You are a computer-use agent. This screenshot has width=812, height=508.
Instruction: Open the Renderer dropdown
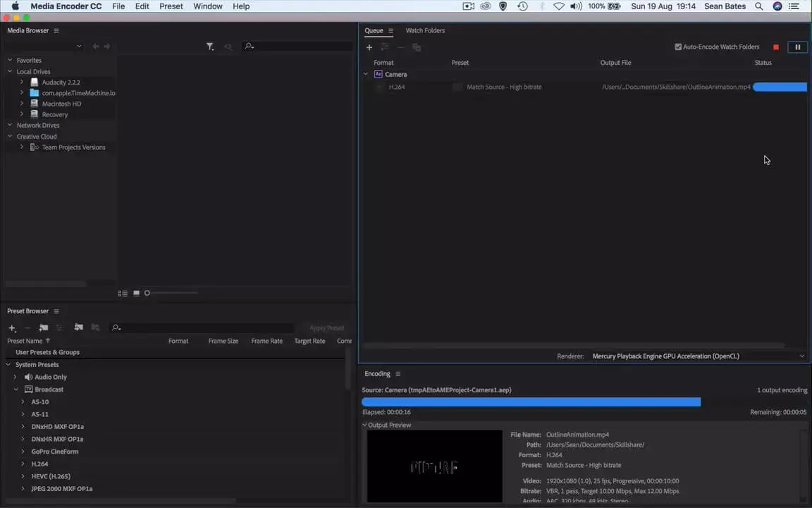pyautogui.click(x=699, y=356)
